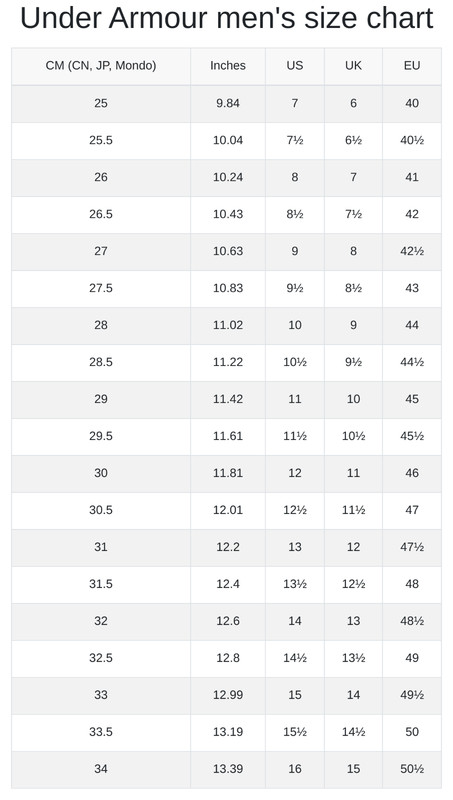453x800 pixels.
Task: Select the US size 12 cell
Action: click(x=295, y=473)
